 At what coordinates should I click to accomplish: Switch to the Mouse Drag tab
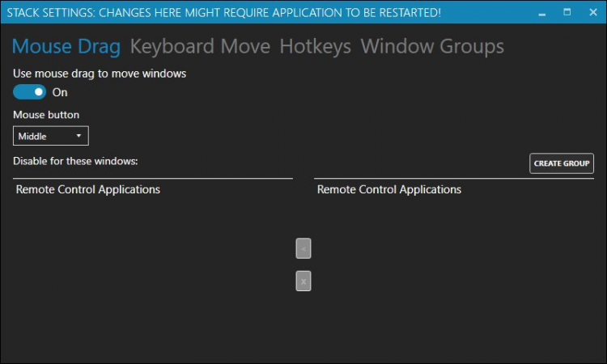coord(67,46)
